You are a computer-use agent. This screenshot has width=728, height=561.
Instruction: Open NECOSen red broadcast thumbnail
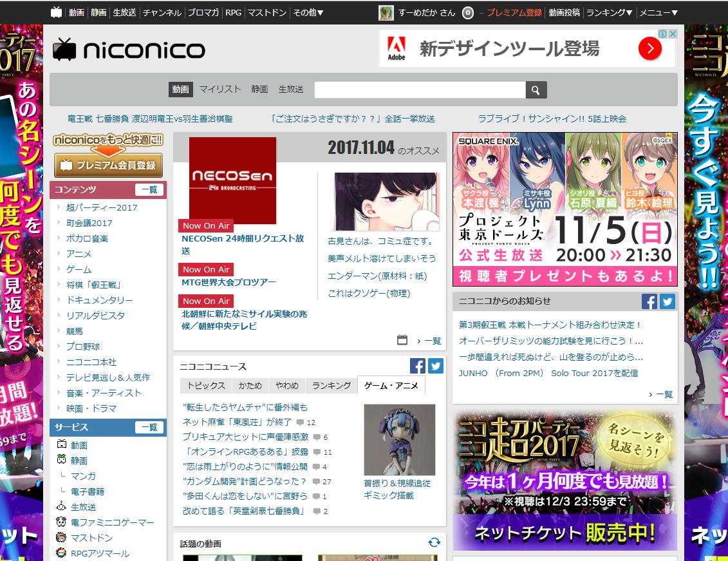(232, 180)
